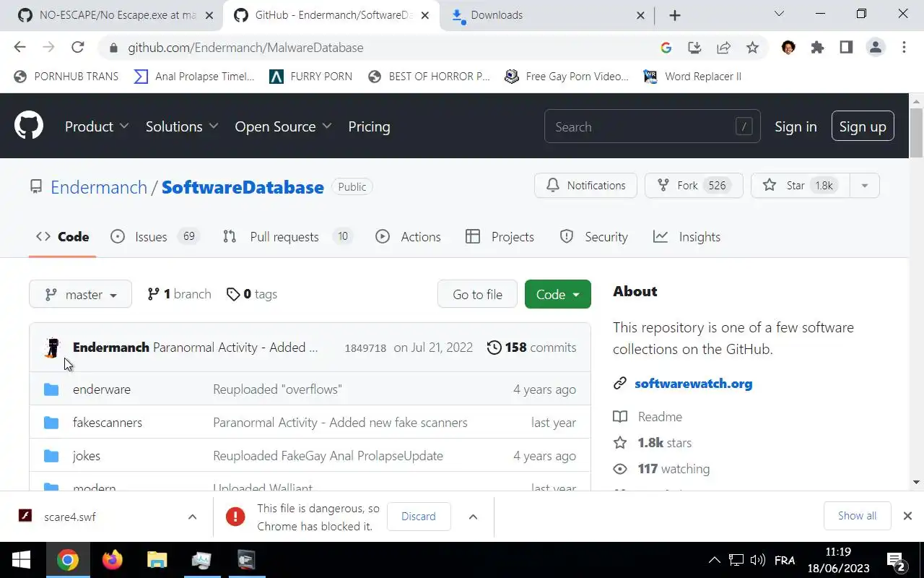This screenshot has width=924, height=578.
Task: Open the enderware folder icon
Action: click(51, 389)
